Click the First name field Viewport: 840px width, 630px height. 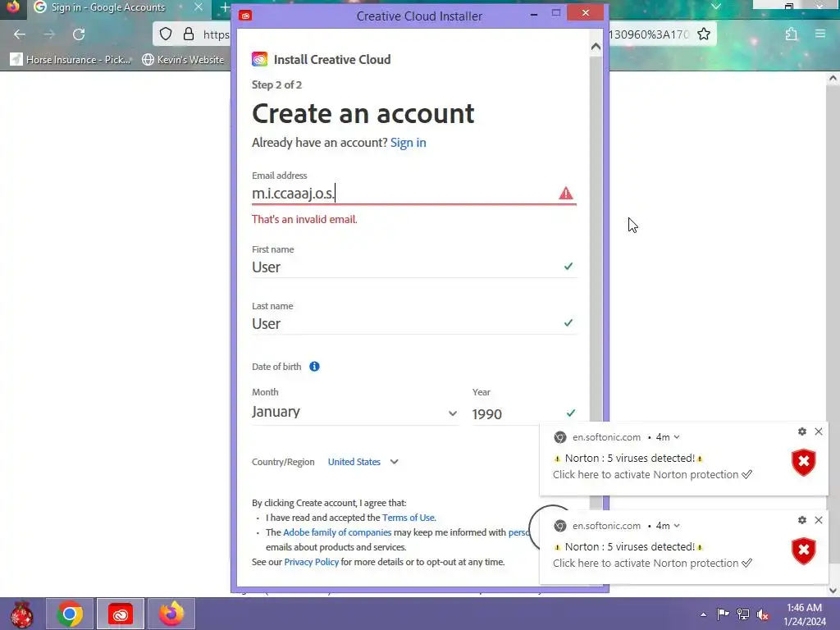(x=413, y=267)
